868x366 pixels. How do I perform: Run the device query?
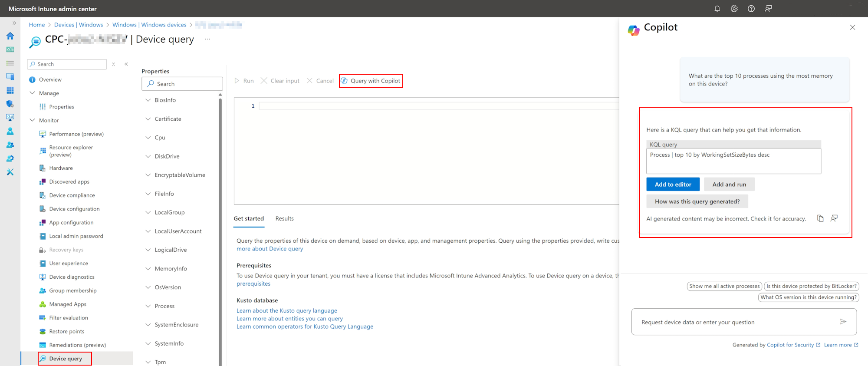[x=244, y=81]
